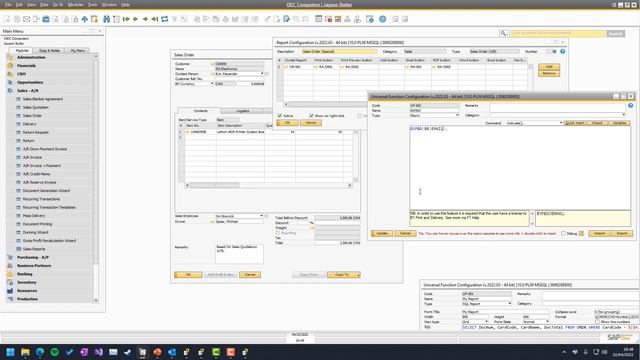
Task: Click the search magnifier icon near search box
Action: tap(504, 33)
